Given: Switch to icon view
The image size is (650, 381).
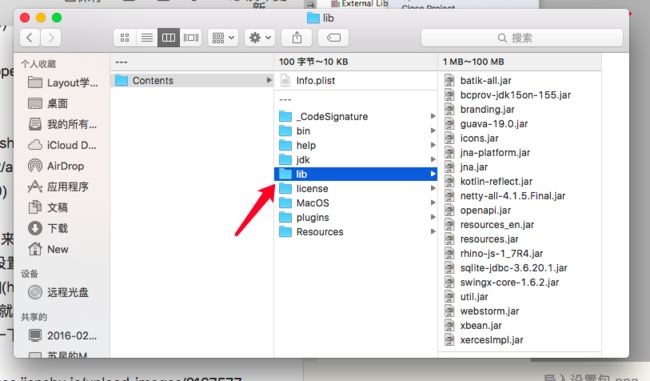Looking at the screenshot, I should tap(125, 38).
